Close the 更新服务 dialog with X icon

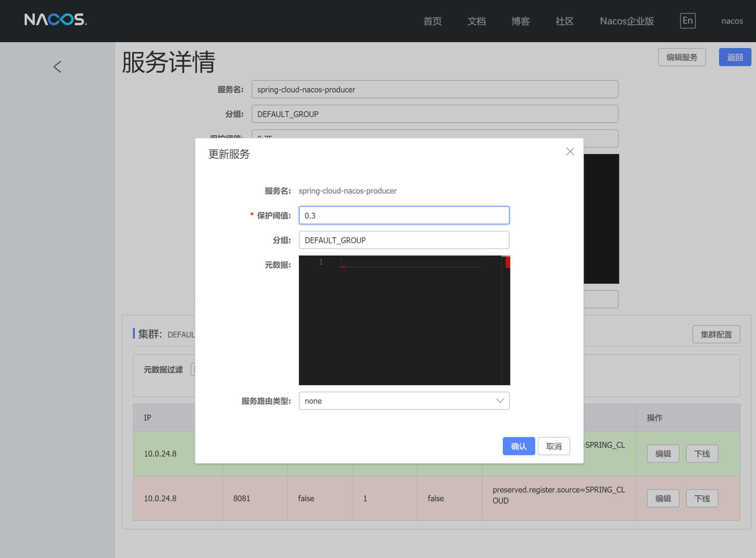570,151
